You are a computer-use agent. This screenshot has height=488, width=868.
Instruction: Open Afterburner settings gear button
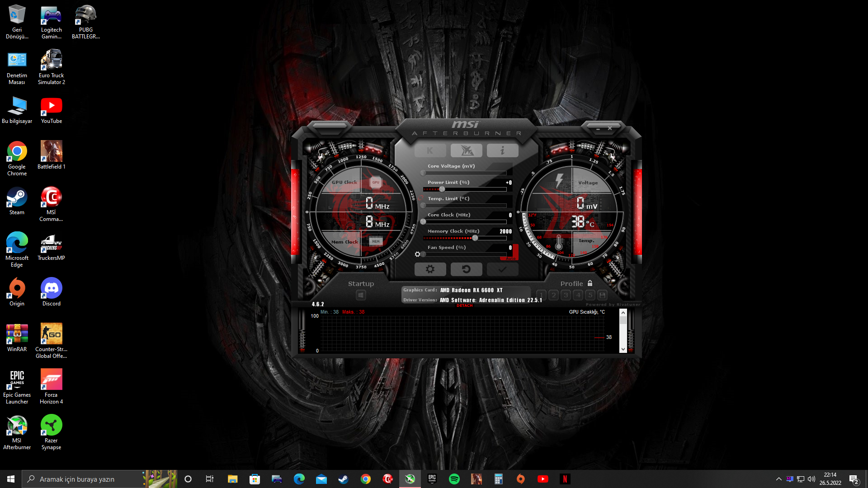pos(430,269)
